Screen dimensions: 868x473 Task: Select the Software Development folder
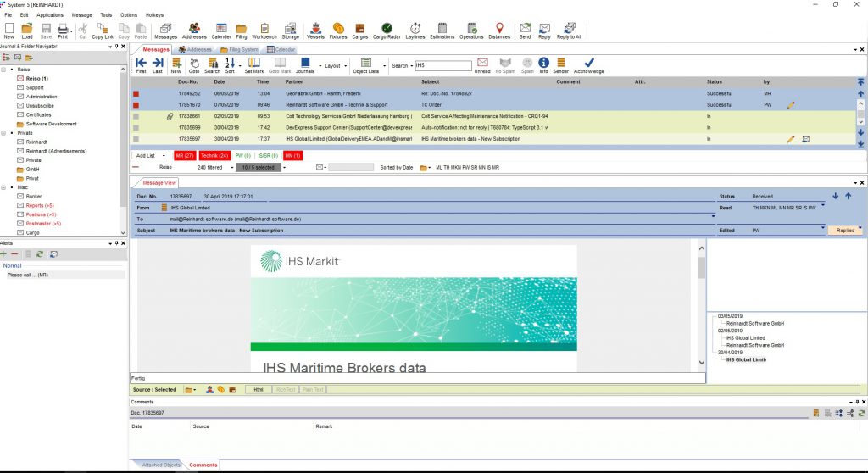click(51, 124)
